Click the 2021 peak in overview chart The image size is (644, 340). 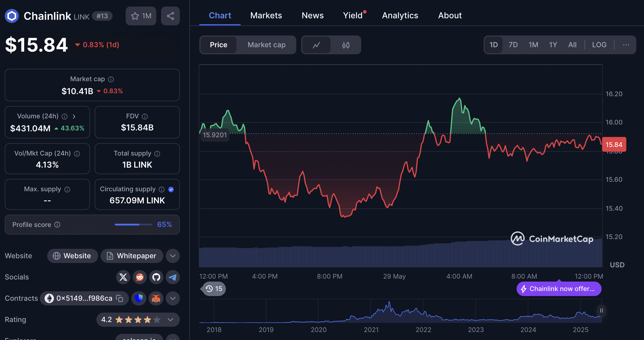(389, 302)
